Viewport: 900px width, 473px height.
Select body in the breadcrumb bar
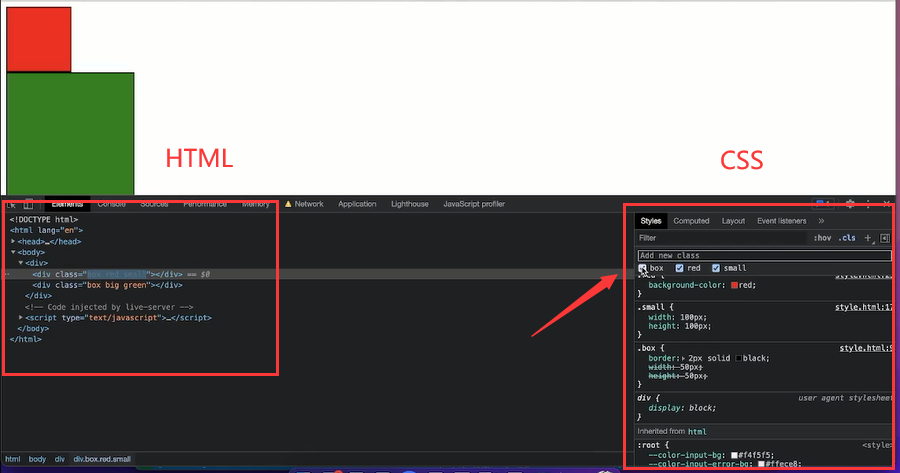(37, 459)
